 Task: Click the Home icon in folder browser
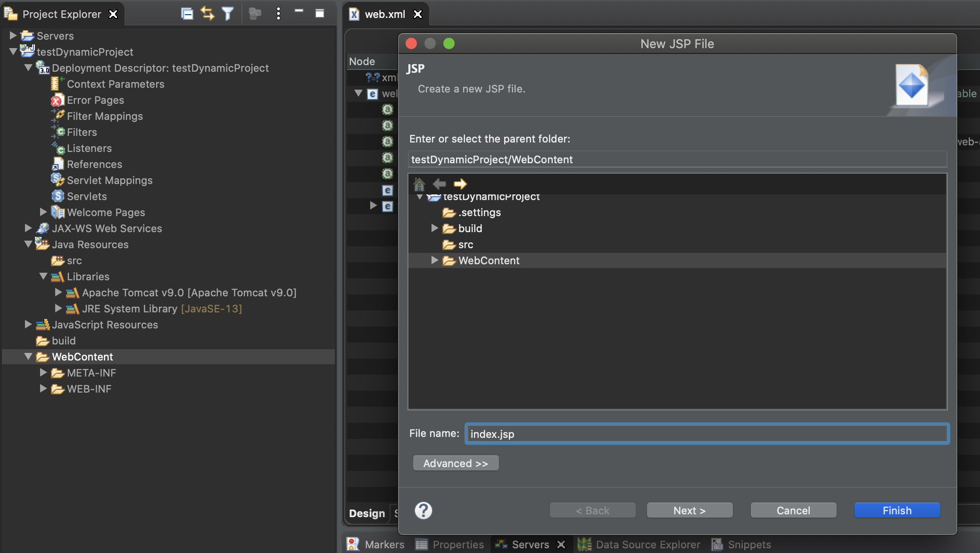click(x=419, y=184)
